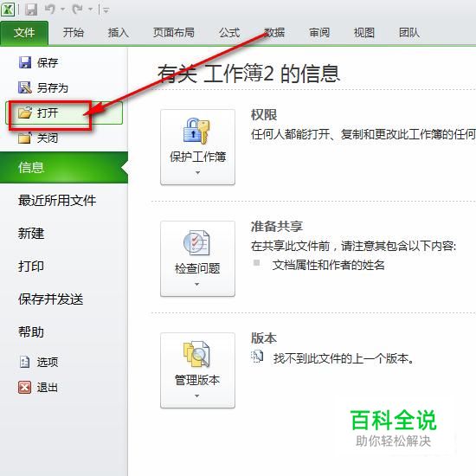Expand the 检查问题 dropdown arrow

197,285
